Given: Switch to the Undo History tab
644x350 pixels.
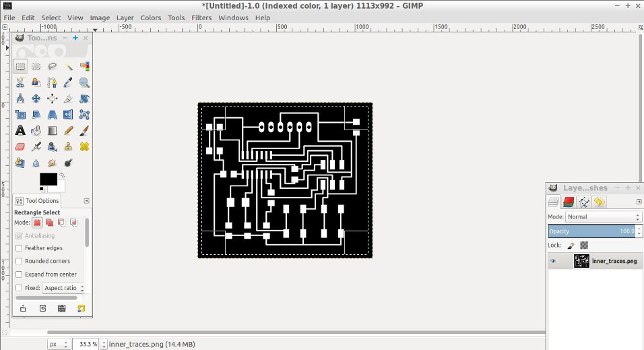Looking at the screenshot, I should 599,202.
